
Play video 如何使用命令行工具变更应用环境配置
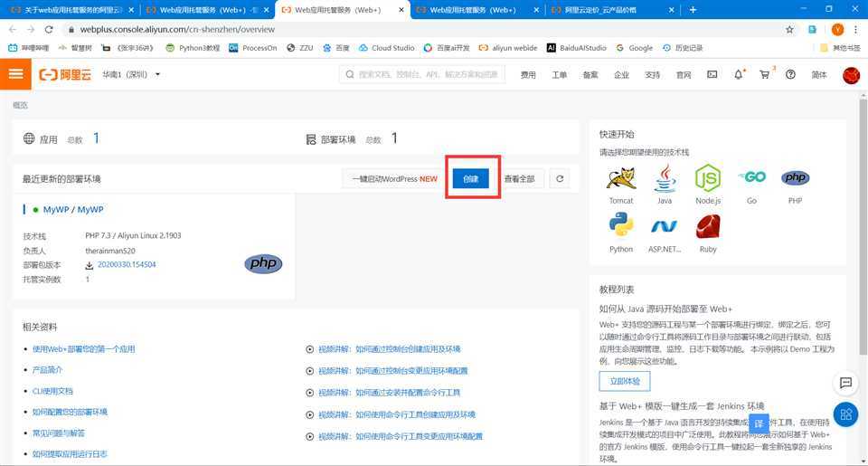401,436
